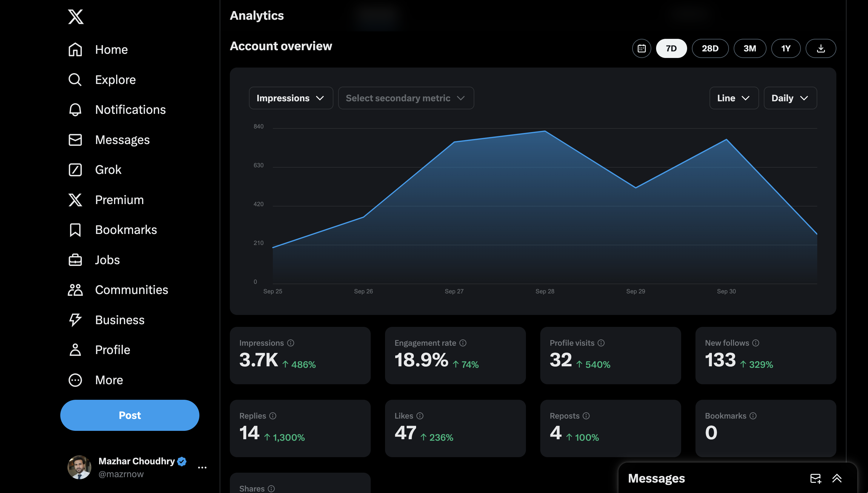Click the Profile person icon
Image resolution: width=868 pixels, height=493 pixels.
point(75,350)
